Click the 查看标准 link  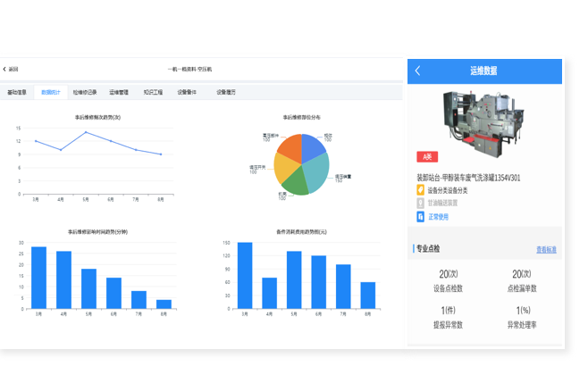pos(545,250)
